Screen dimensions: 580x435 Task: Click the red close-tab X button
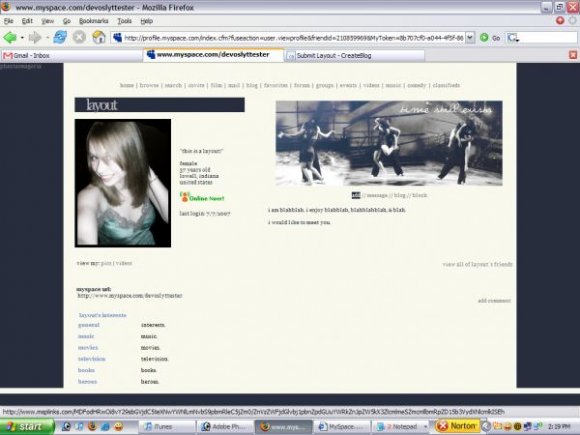573,55
